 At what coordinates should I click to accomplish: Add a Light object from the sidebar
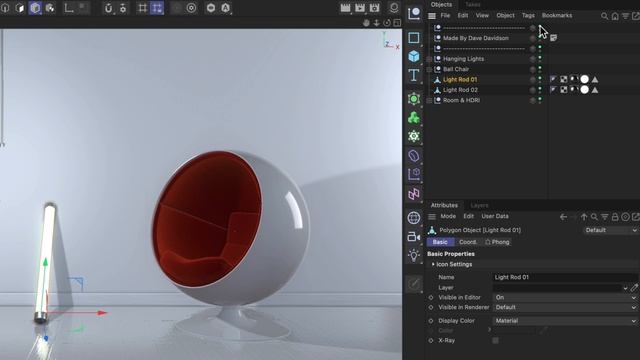(x=414, y=255)
